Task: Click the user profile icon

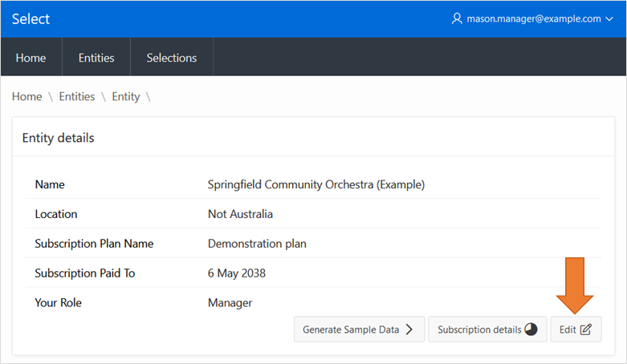Action: click(458, 18)
